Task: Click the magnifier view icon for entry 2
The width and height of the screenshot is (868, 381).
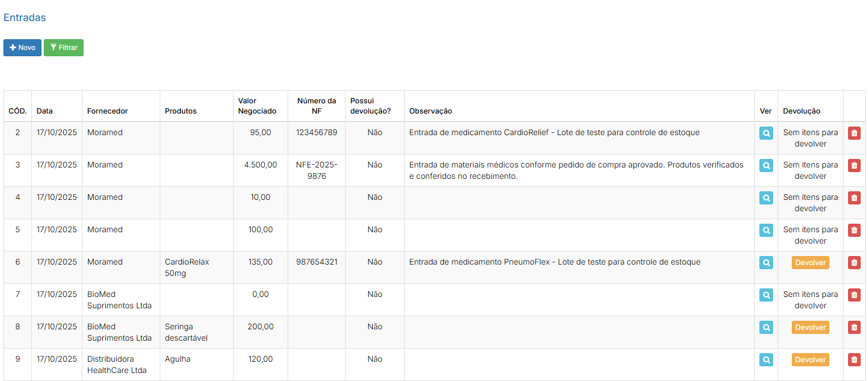Action: pos(766,133)
